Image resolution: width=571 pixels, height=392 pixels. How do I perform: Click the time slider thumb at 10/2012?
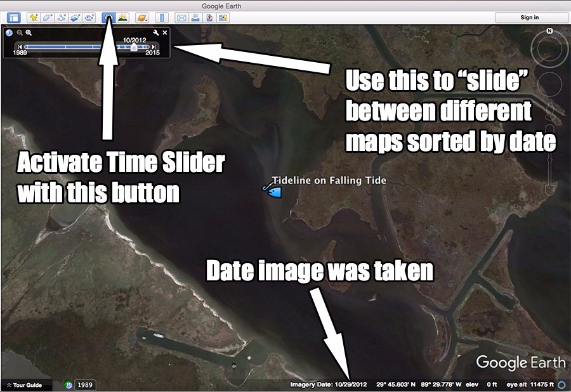pyautogui.click(x=134, y=48)
